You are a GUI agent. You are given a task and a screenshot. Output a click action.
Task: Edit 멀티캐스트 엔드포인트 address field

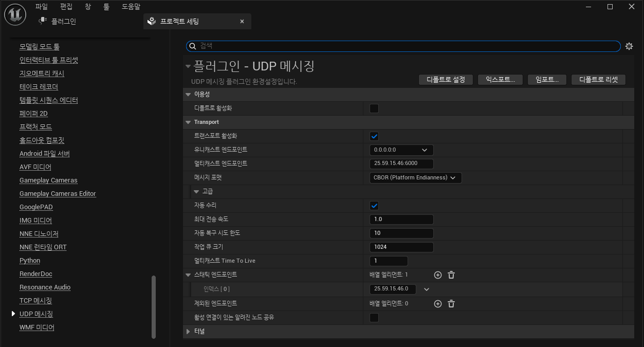(x=401, y=164)
